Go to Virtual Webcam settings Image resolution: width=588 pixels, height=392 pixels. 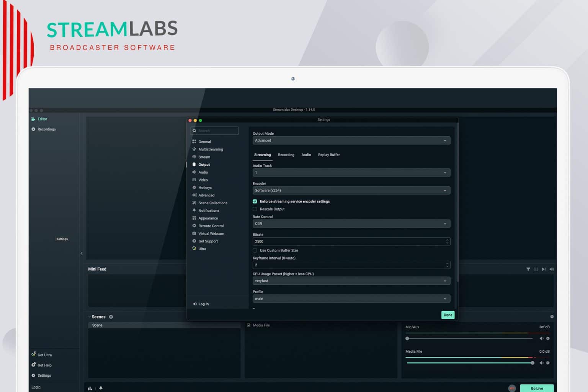(x=211, y=234)
